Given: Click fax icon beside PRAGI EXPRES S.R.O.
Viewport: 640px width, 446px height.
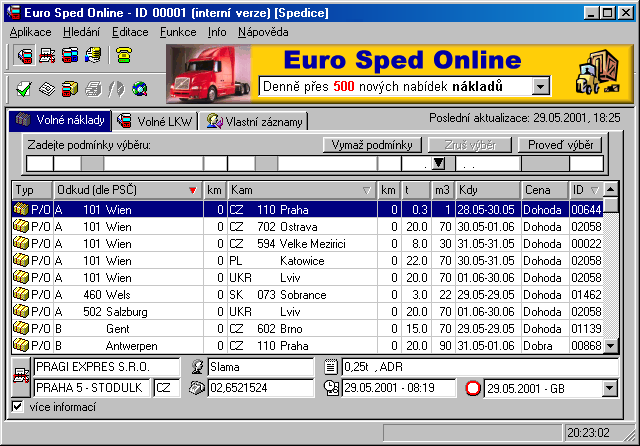Looking at the screenshot, I should coord(21,376).
